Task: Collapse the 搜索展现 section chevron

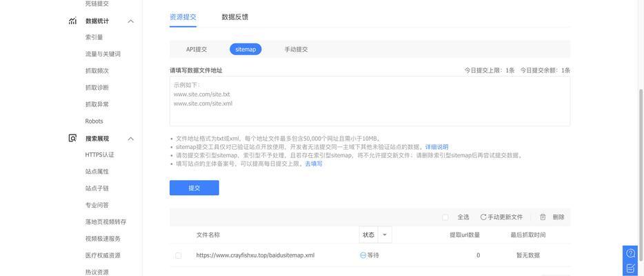Action: pyautogui.click(x=130, y=139)
